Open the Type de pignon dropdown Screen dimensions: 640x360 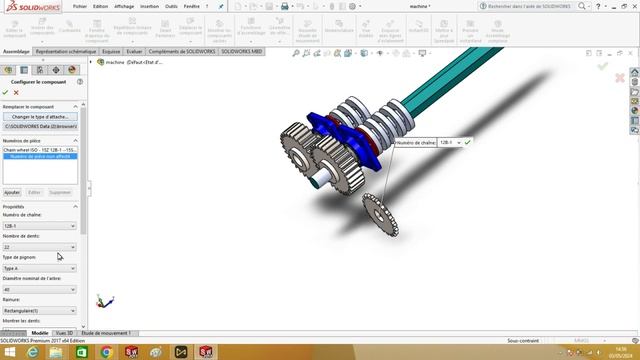click(40, 268)
